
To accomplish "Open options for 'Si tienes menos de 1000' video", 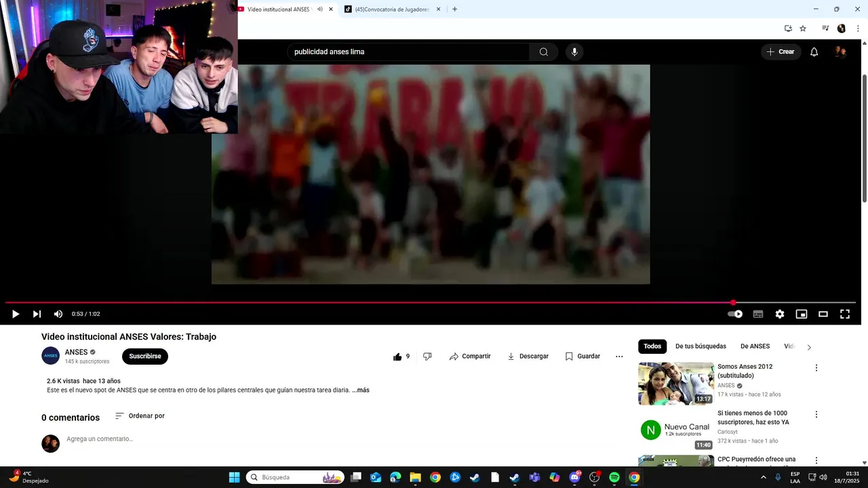I will 816,414.
